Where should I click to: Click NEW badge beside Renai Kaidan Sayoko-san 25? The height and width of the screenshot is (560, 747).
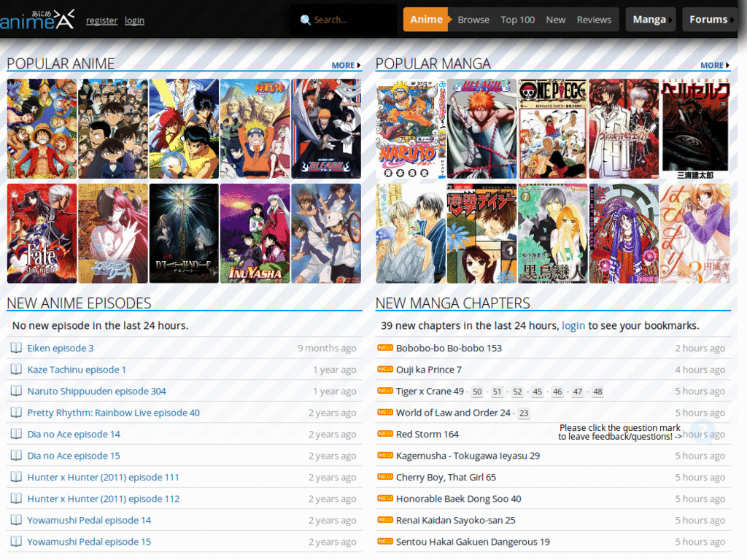[385, 519]
